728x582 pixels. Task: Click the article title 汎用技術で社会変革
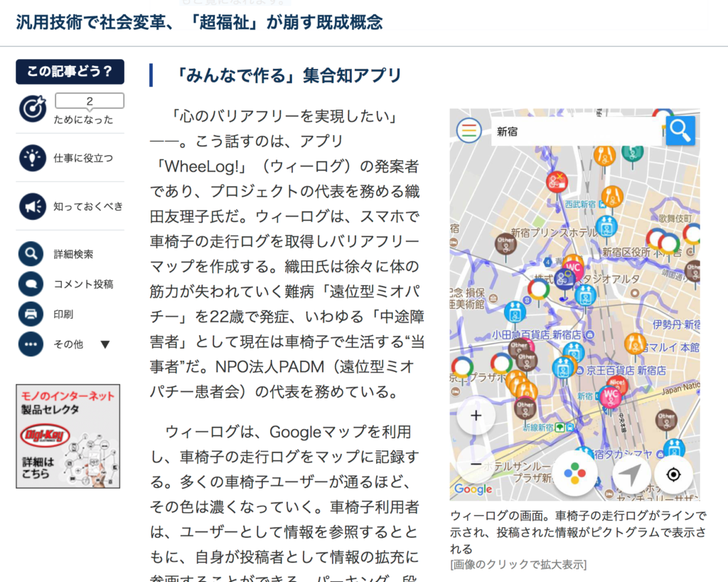[199, 22]
